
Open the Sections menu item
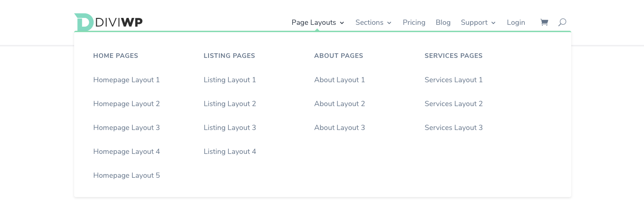(x=369, y=23)
